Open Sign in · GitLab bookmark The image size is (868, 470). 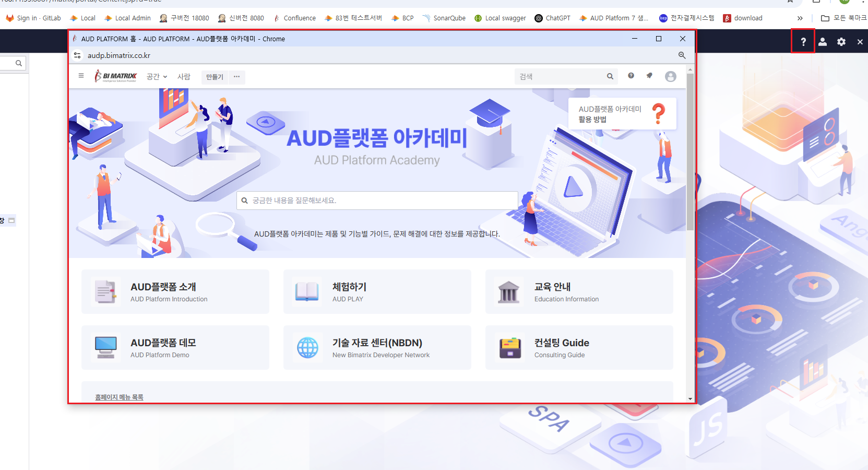click(33, 18)
